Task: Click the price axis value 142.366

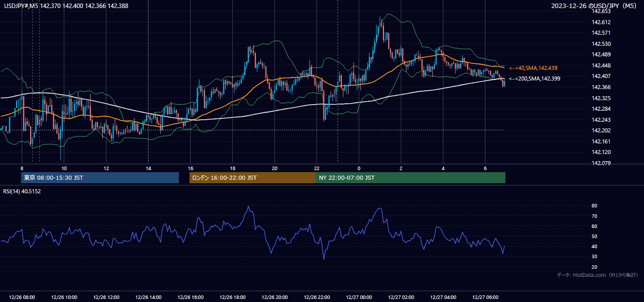Action: click(x=602, y=87)
